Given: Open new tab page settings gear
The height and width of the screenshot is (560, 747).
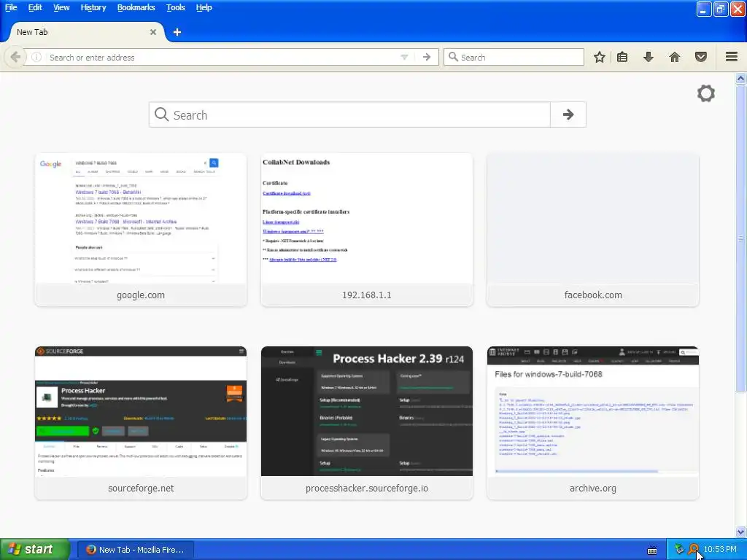Looking at the screenshot, I should pyautogui.click(x=706, y=93).
